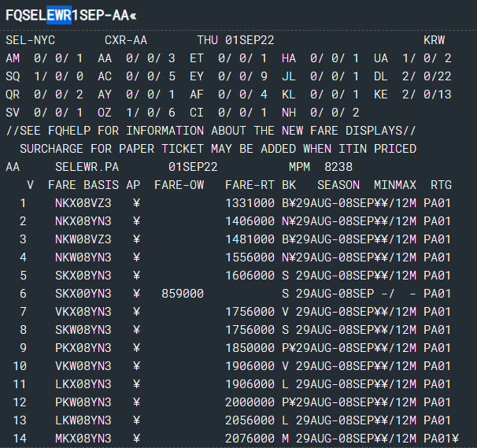
Task: Click the KE carrier code
Action: pos(381,94)
